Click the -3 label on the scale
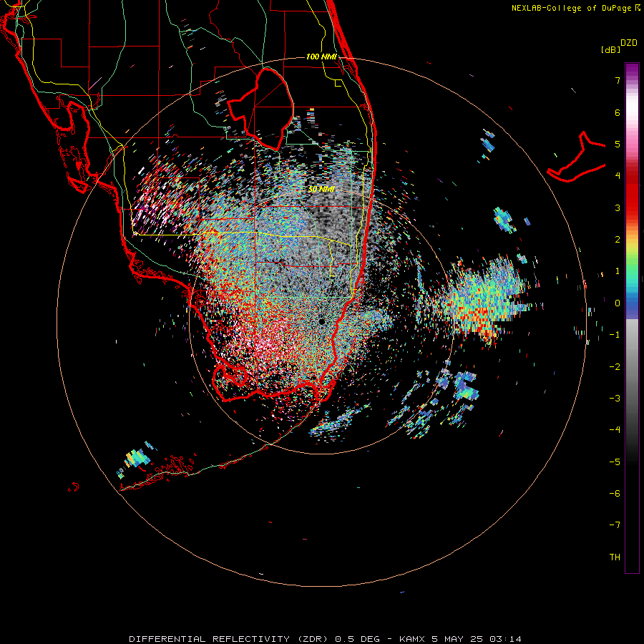Screen dimensions: 644x644 tap(615, 398)
